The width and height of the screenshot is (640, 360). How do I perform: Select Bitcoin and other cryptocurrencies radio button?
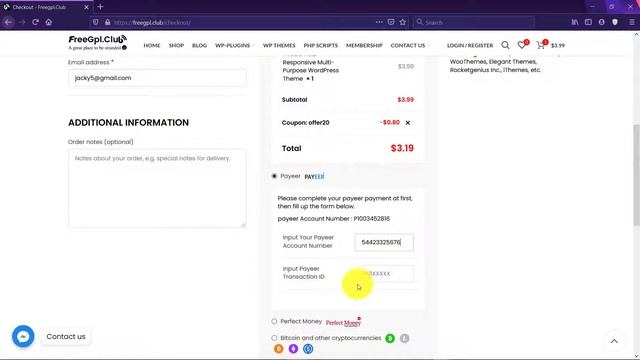coord(274,338)
